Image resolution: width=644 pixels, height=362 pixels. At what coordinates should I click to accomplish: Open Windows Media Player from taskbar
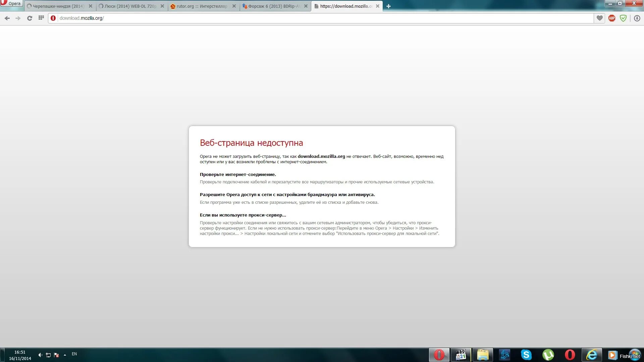(612, 355)
